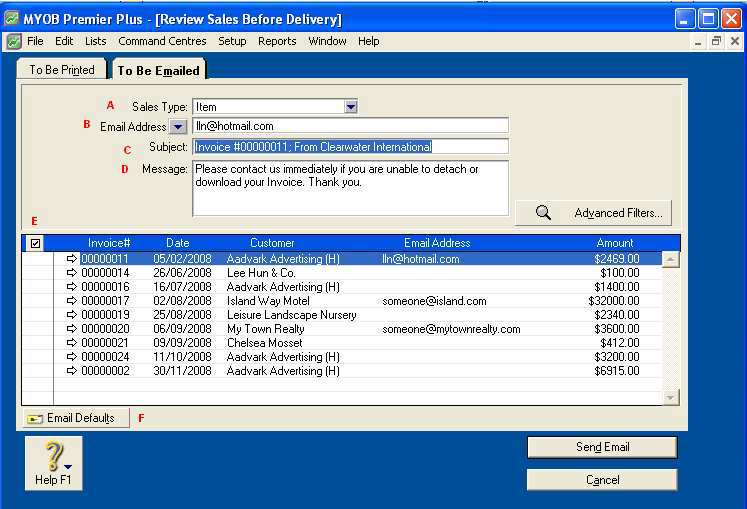The height and width of the screenshot is (509, 747).
Task: Open detail arrow for invoice 00000019
Action: click(x=71, y=315)
